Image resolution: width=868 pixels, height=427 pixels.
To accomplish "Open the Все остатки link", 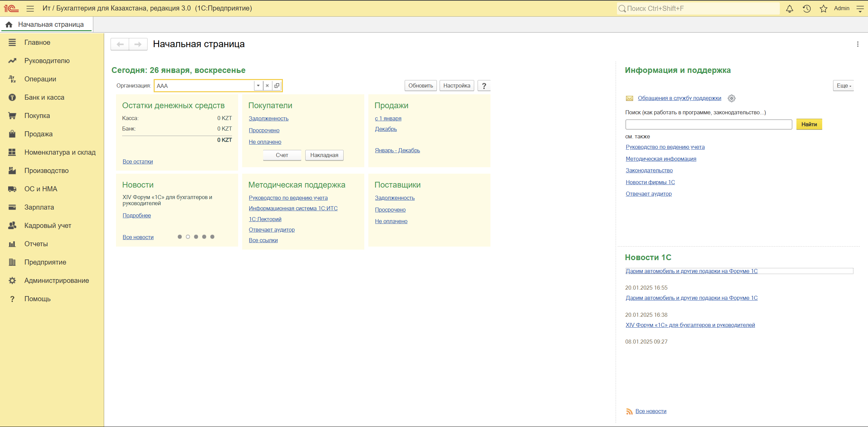I will click(x=138, y=162).
